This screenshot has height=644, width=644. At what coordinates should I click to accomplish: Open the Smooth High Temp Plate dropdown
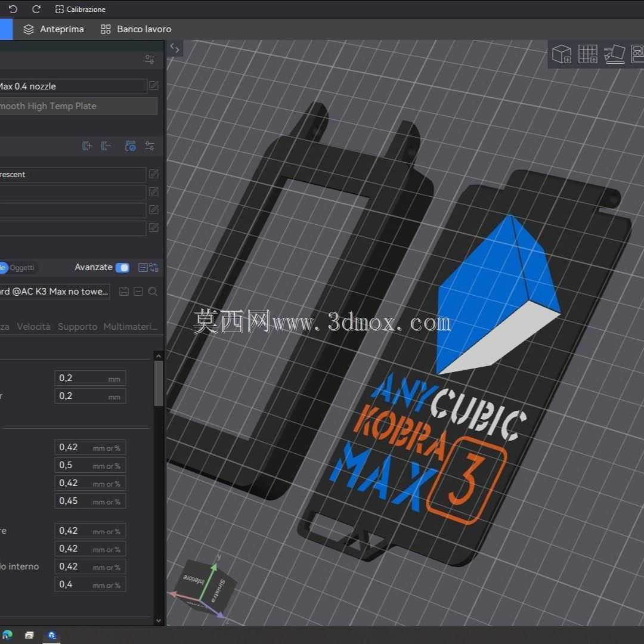[x=79, y=106]
